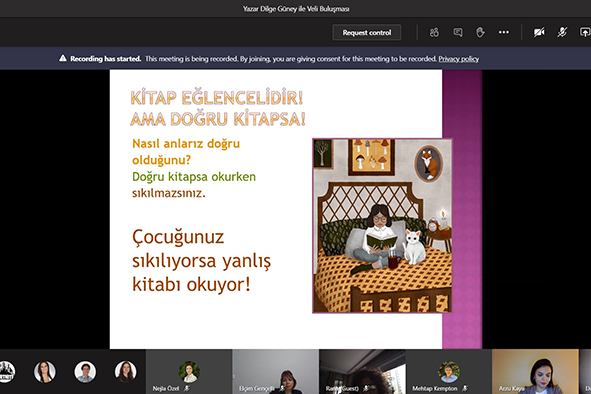Select Arzu Kaya's video tile

coord(535,371)
